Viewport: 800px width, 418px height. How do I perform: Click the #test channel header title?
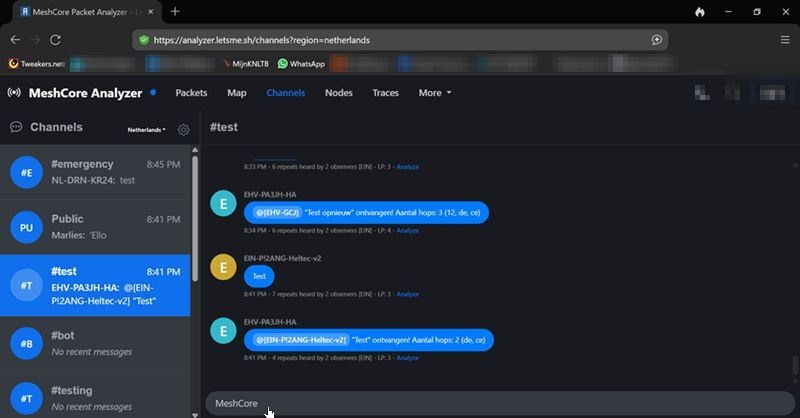point(224,127)
